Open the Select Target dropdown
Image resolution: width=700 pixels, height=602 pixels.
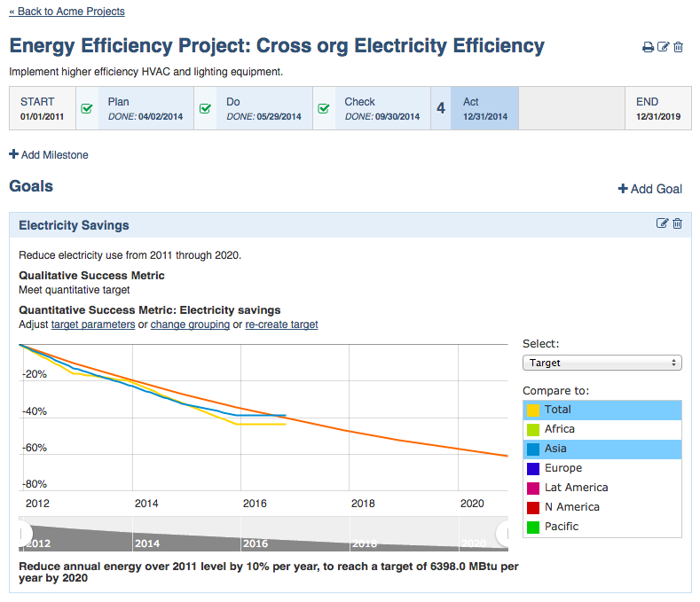[x=602, y=363]
